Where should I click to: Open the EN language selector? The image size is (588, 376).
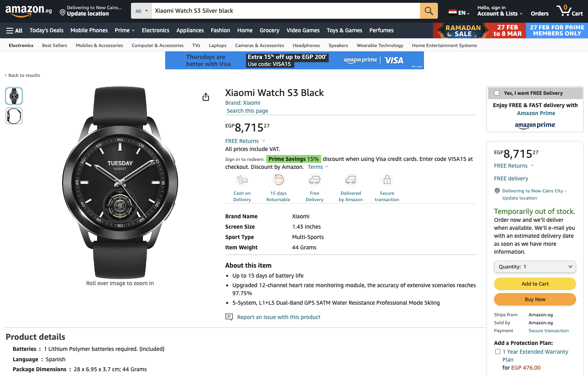pos(459,13)
